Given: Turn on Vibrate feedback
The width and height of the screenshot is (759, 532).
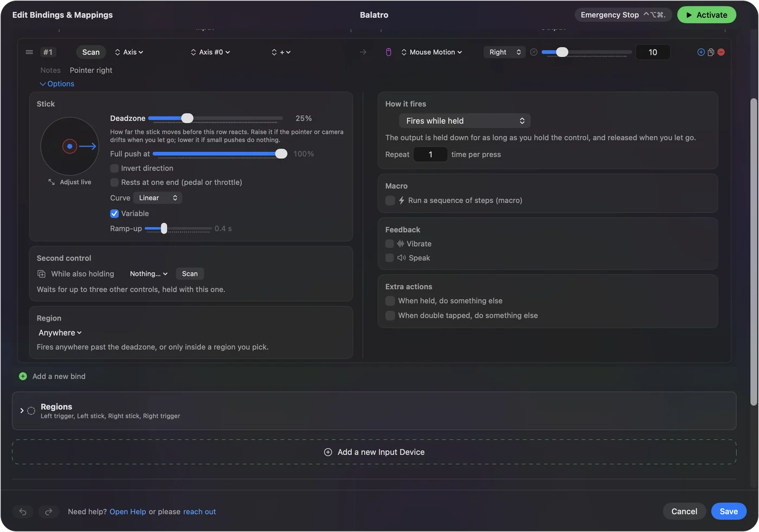Looking at the screenshot, I should pyautogui.click(x=390, y=244).
